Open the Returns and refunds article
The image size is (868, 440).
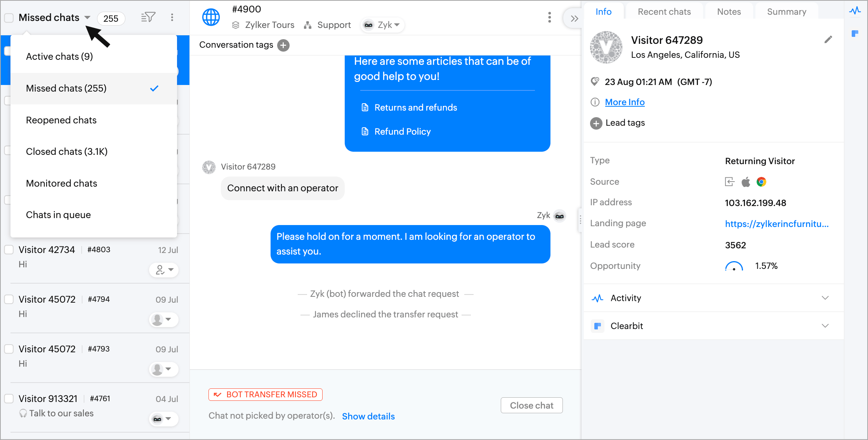(x=416, y=107)
